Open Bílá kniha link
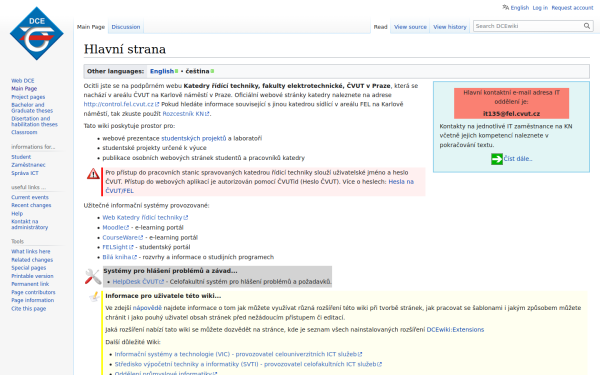Screen dimensions: 600x375 point(119,257)
